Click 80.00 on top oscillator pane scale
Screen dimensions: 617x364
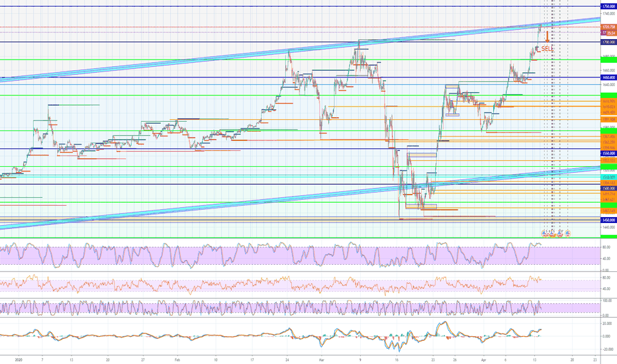pyautogui.click(x=606, y=247)
